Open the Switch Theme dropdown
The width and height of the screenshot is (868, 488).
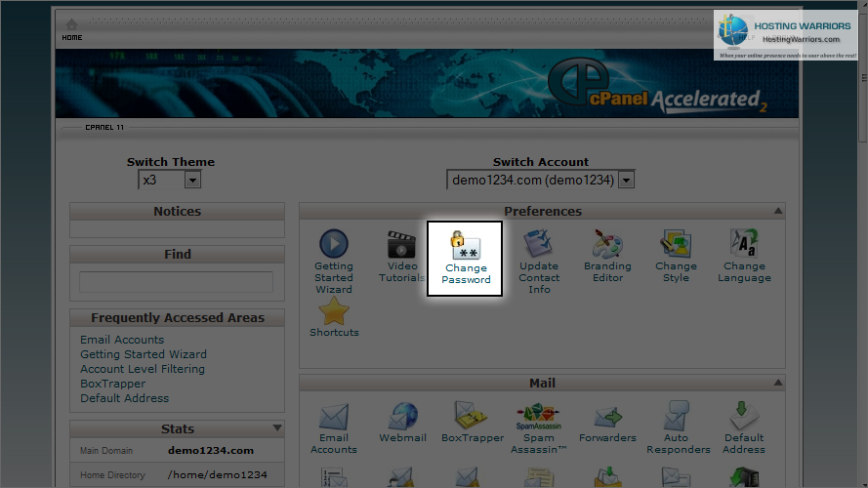pos(169,180)
